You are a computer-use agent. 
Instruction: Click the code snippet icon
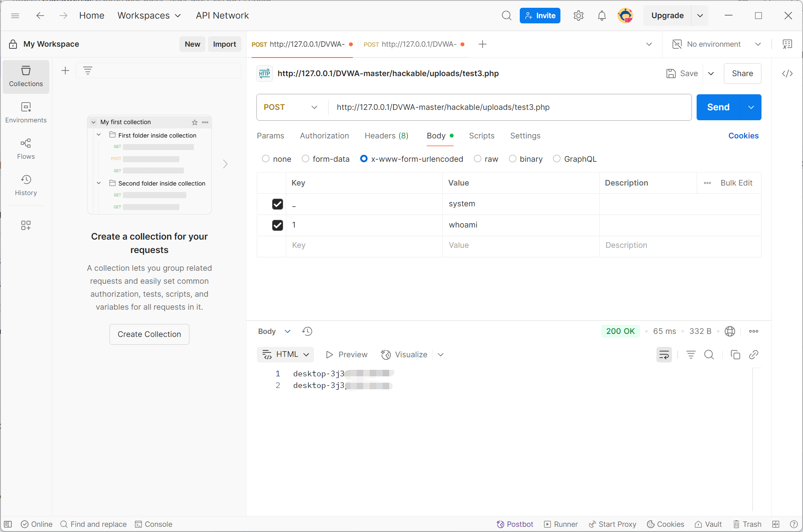click(x=787, y=74)
